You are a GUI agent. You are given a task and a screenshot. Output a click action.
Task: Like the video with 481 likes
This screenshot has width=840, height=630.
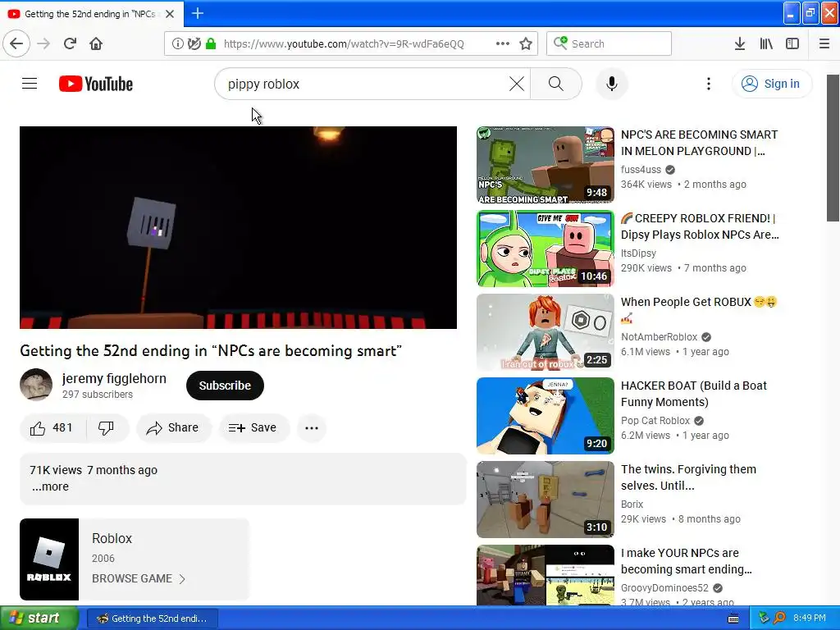pyautogui.click(x=52, y=427)
